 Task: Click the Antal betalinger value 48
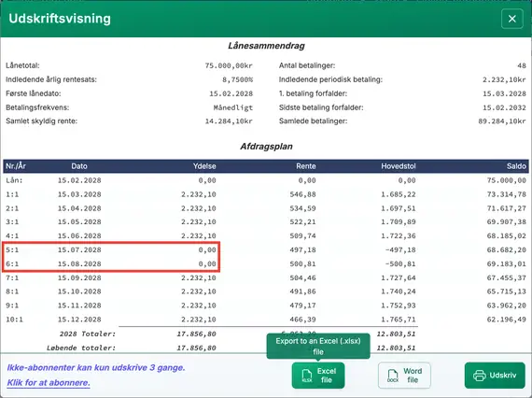tap(522, 65)
